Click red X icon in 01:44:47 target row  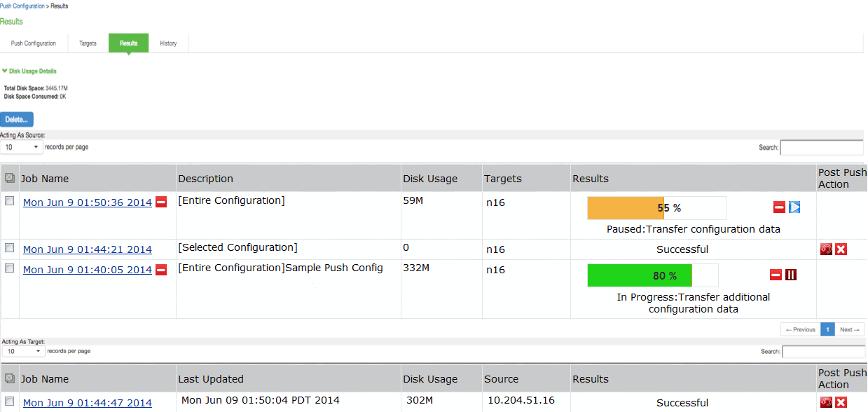[x=841, y=402]
